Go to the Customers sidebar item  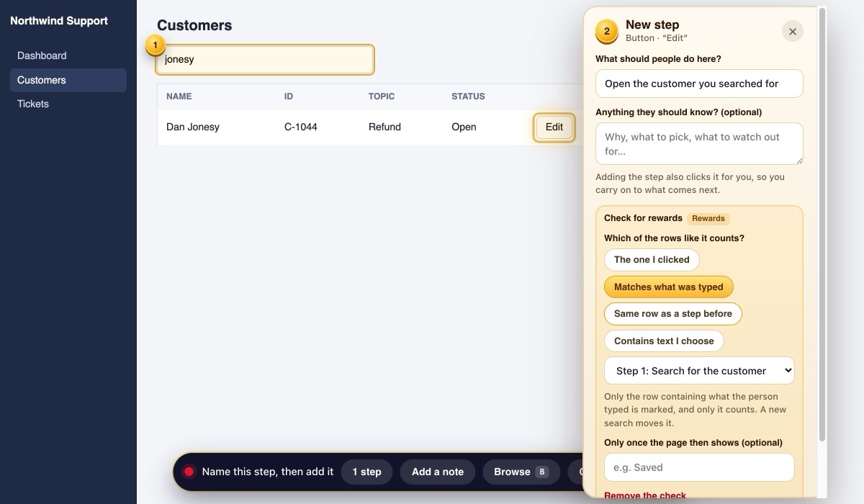tap(68, 80)
